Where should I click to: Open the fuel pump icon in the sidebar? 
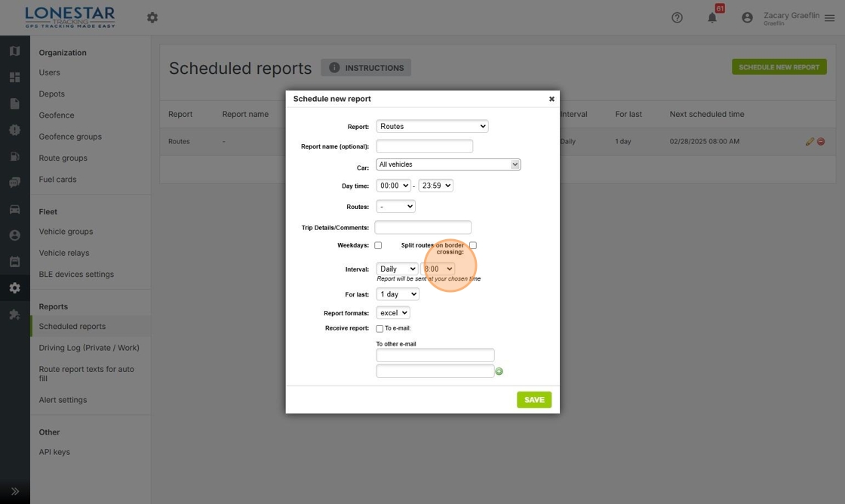point(14,156)
